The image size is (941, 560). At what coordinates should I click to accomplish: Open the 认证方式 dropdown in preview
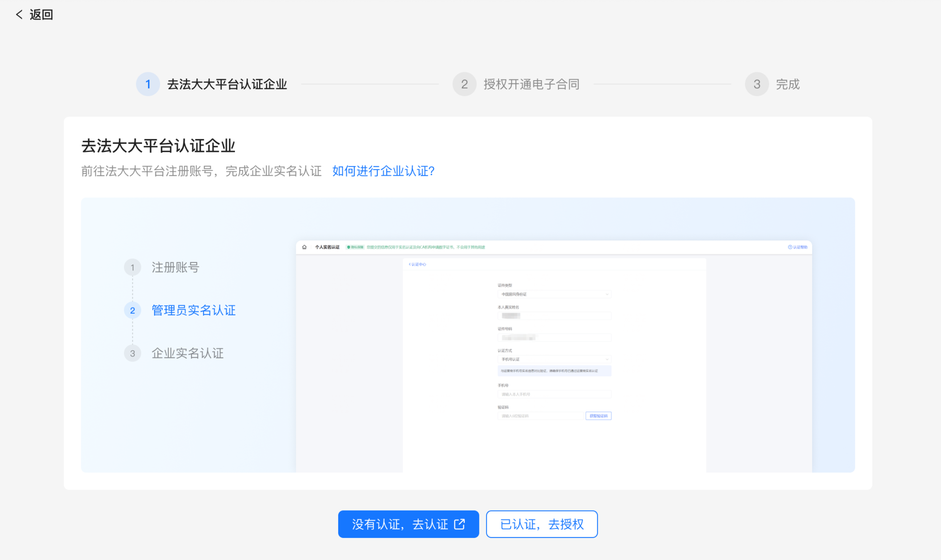[x=554, y=359]
